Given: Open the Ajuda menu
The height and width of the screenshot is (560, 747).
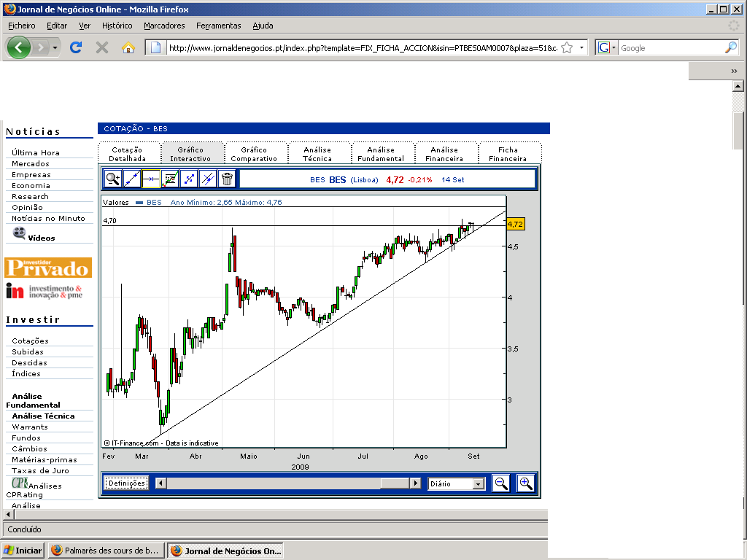Looking at the screenshot, I should coord(263,26).
